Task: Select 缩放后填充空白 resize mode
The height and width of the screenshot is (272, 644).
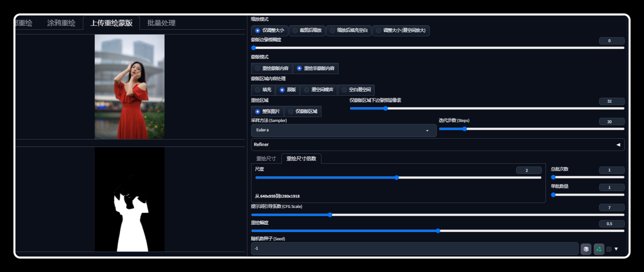Action: (348, 31)
